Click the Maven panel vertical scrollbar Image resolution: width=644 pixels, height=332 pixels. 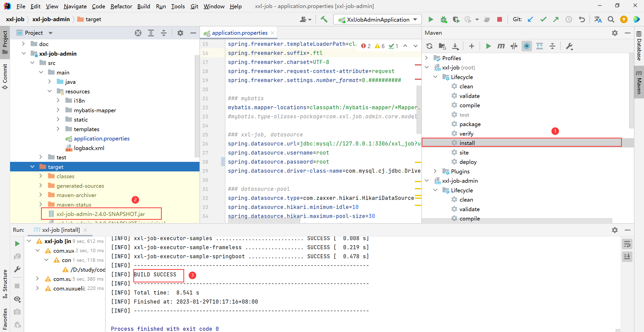[631, 91]
